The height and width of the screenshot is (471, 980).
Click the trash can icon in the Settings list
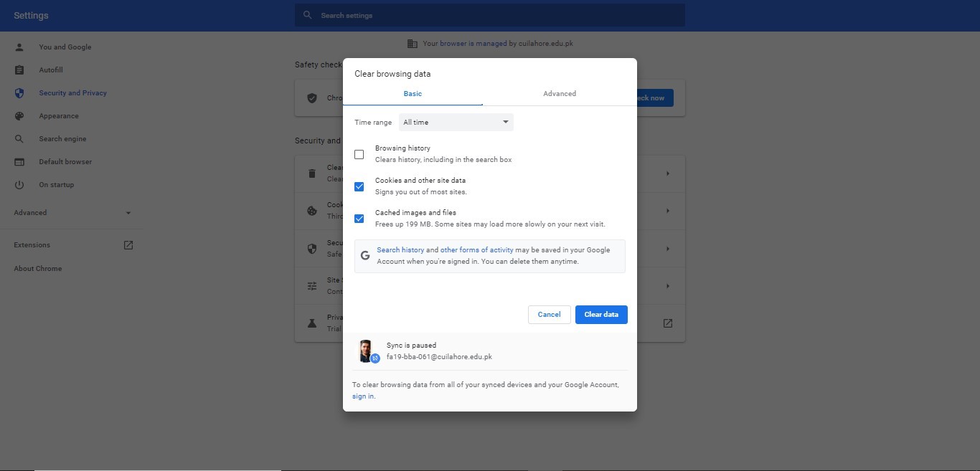(x=312, y=173)
